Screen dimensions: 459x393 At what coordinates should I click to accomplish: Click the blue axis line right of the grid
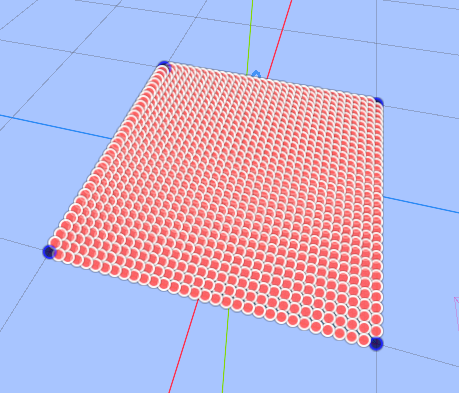point(421,204)
